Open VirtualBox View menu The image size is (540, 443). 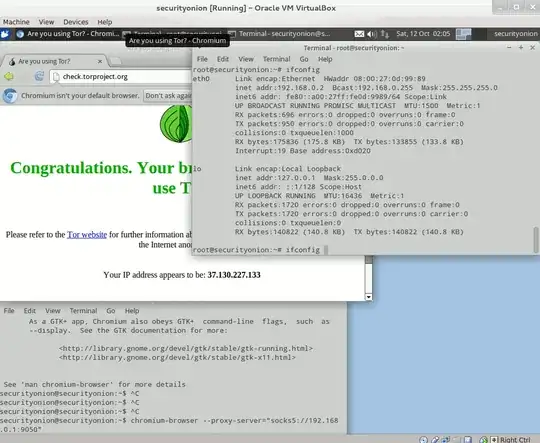click(x=46, y=22)
